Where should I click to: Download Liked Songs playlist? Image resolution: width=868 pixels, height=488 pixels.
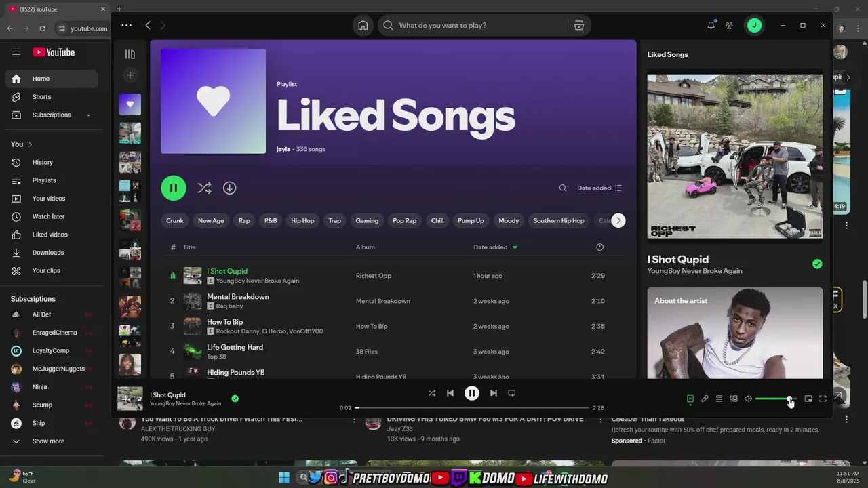(230, 188)
